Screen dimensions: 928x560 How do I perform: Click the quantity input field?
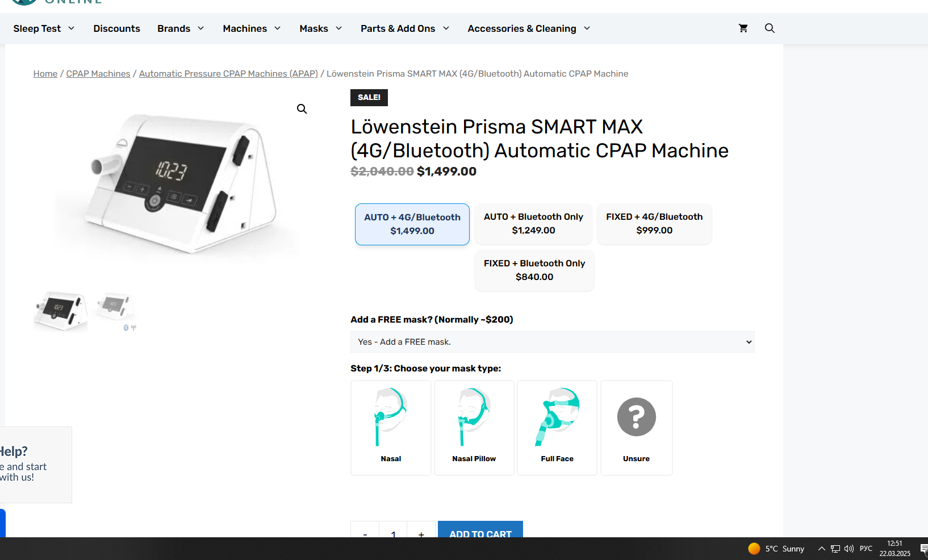pyautogui.click(x=393, y=530)
